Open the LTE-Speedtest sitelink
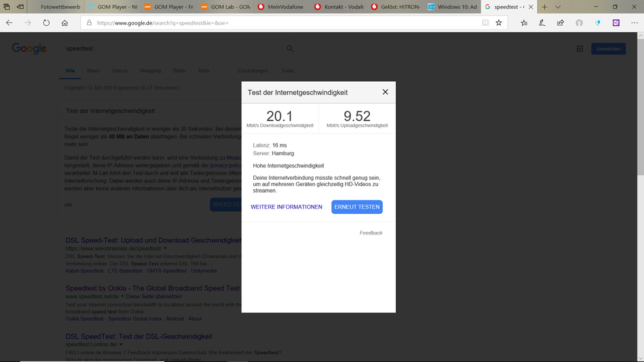Image resolution: width=644 pixels, height=362 pixels. pyautogui.click(x=125, y=271)
